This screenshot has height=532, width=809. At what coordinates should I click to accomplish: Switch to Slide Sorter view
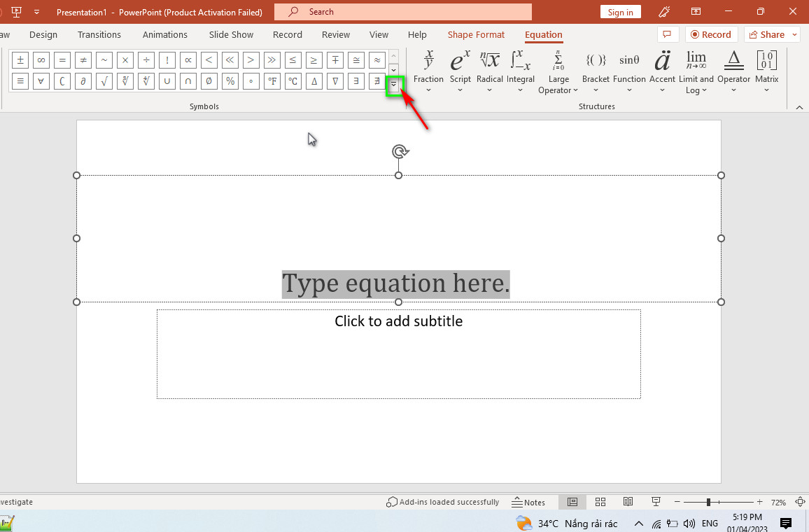[600, 502]
